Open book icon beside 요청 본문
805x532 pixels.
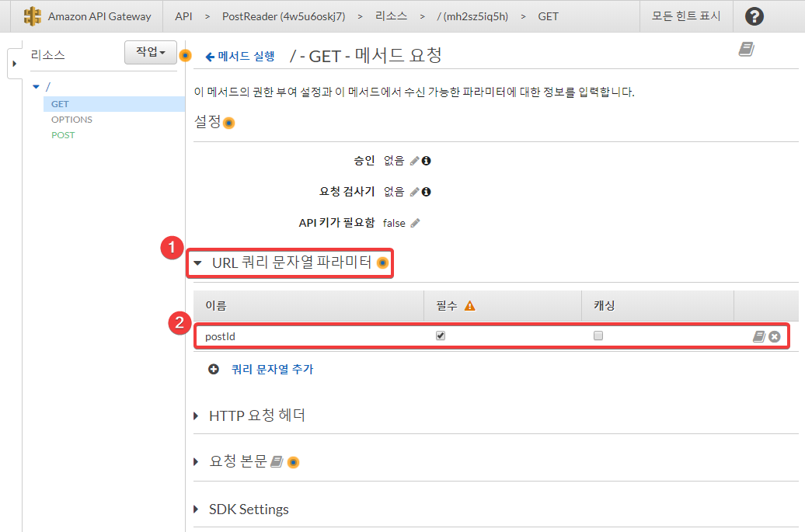(276, 462)
